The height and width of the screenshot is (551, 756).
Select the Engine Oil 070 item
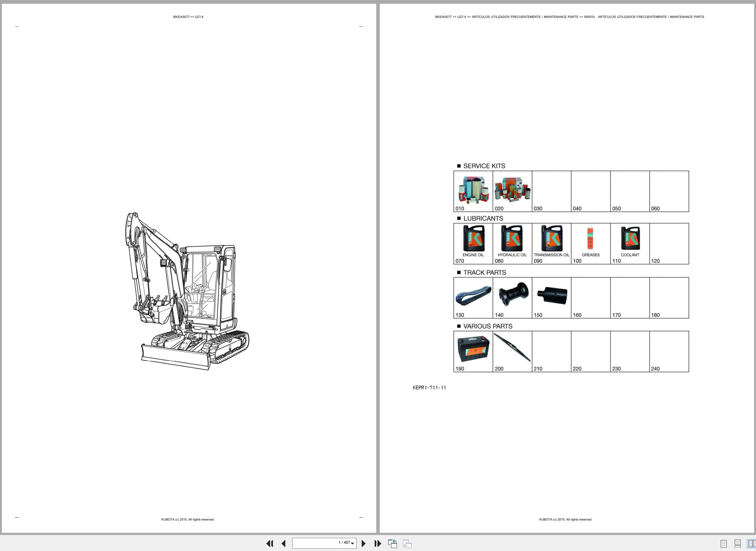coord(473,244)
